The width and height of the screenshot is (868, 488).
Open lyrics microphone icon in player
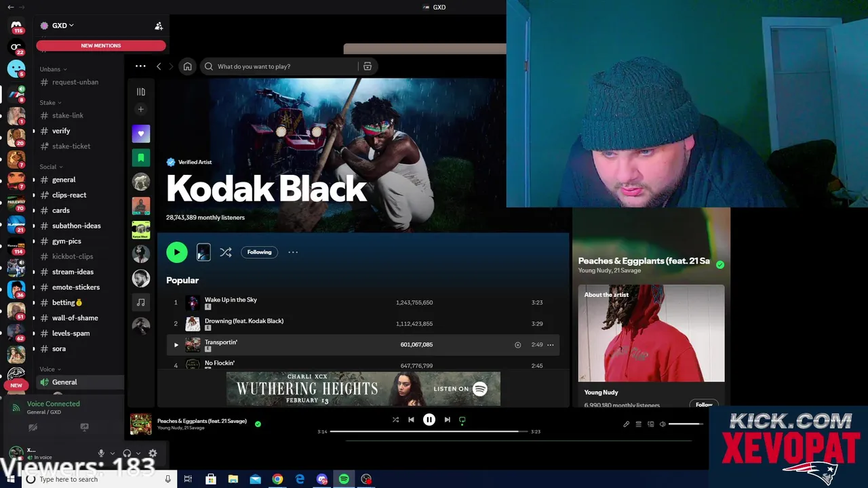pos(626,424)
